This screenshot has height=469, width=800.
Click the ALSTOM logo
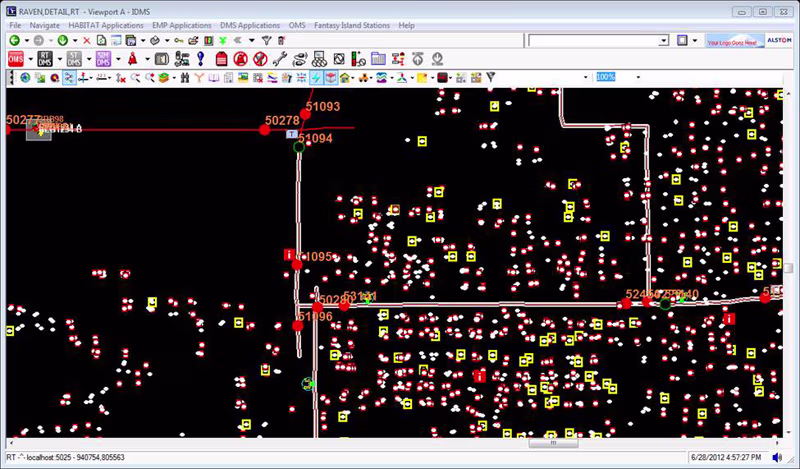click(780, 41)
